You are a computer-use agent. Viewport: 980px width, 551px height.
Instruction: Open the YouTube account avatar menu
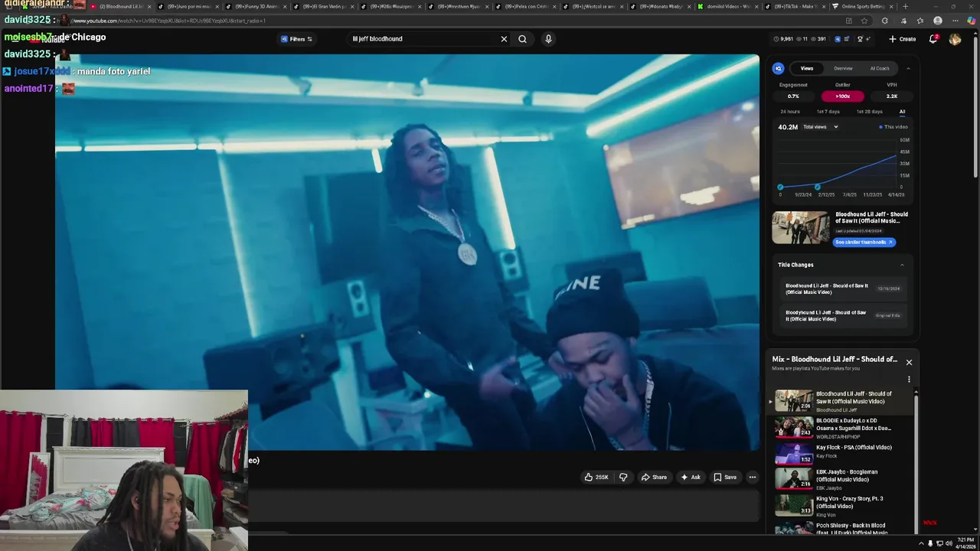click(x=955, y=39)
